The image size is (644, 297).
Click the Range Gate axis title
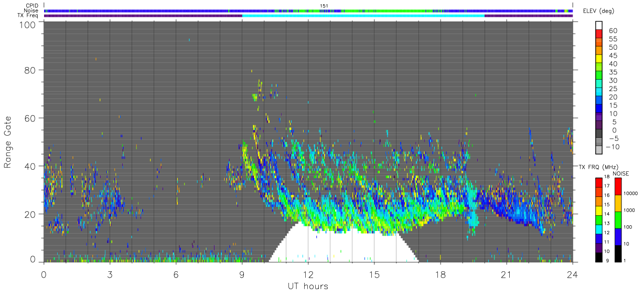[x=8, y=142]
